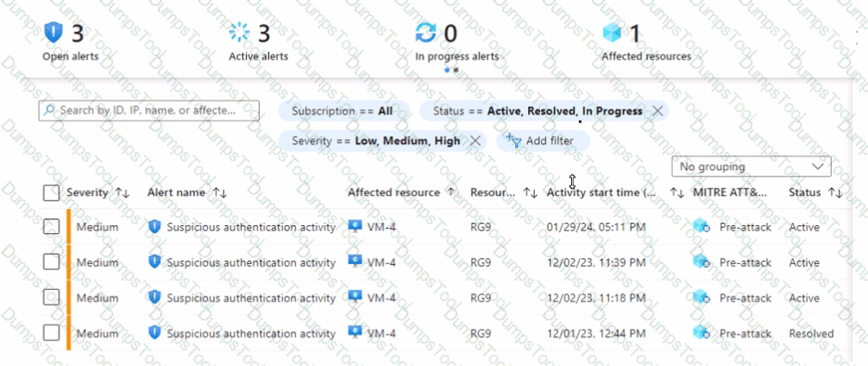Click Add filter button
This screenshot has width=868, height=366.
tap(543, 141)
